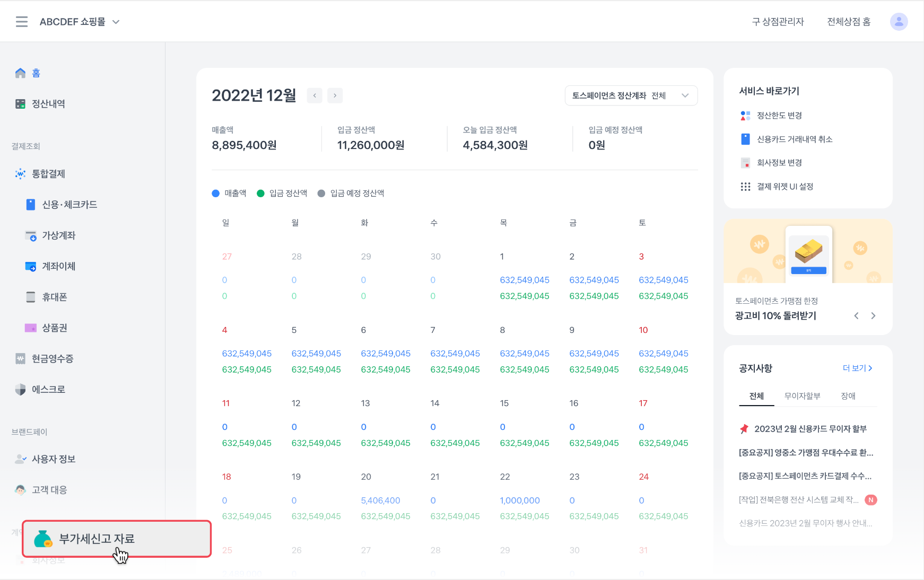
Task: Click the 결제 위젯 UI 설정 grid icon
Action: [745, 187]
